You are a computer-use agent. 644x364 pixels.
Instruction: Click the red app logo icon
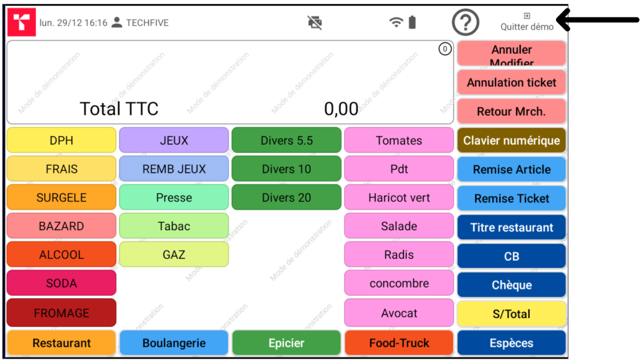click(x=22, y=23)
